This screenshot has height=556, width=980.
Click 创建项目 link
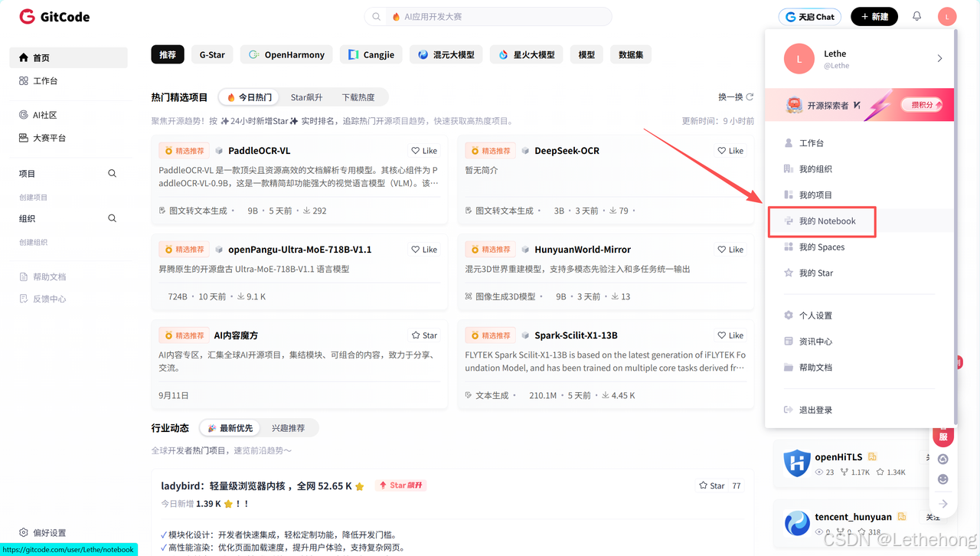click(33, 197)
